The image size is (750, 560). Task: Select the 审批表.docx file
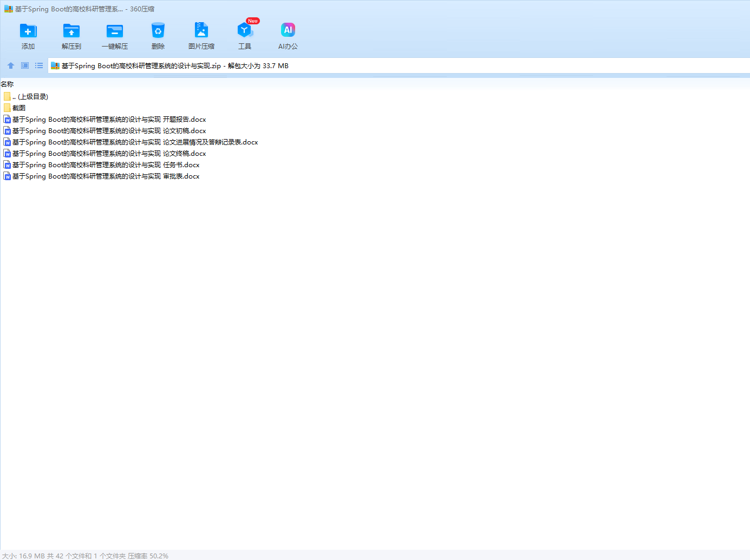coord(106,176)
